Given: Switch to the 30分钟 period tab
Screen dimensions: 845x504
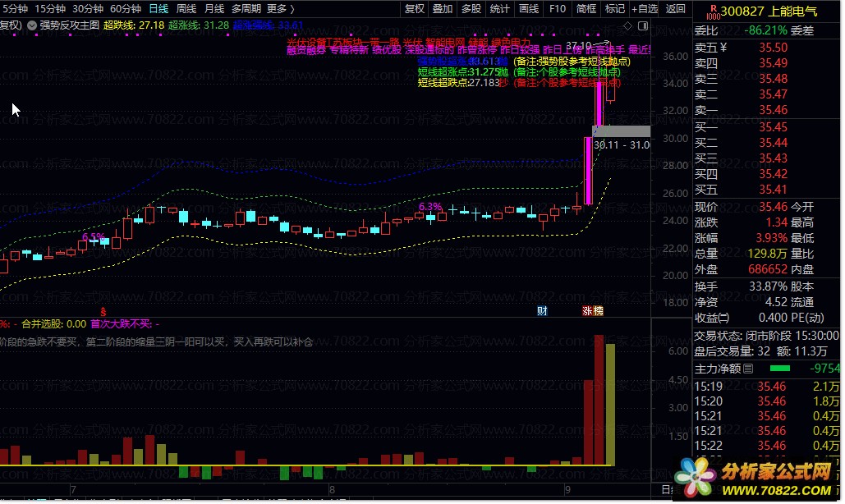Looking at the screenshot, I should click(x=88, y=8).
